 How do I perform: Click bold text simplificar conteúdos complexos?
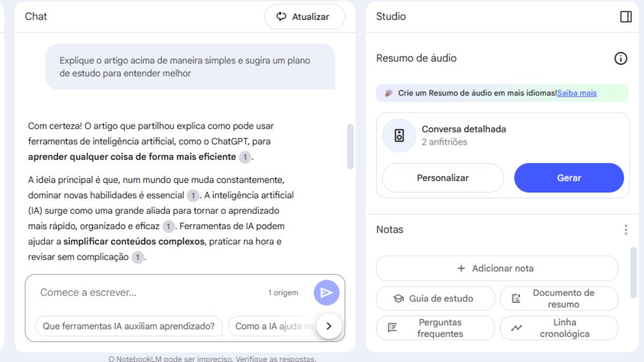(x=134, y=242)
